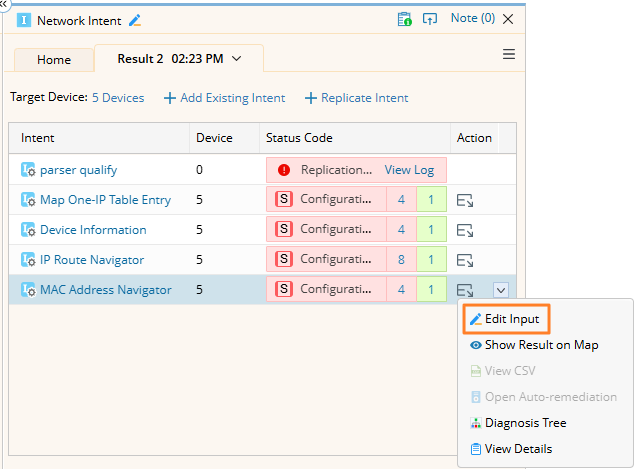The image size is (639, 469).
Task: Click the intent icon beside parser qualify
Action: click(x=28, y=170)
